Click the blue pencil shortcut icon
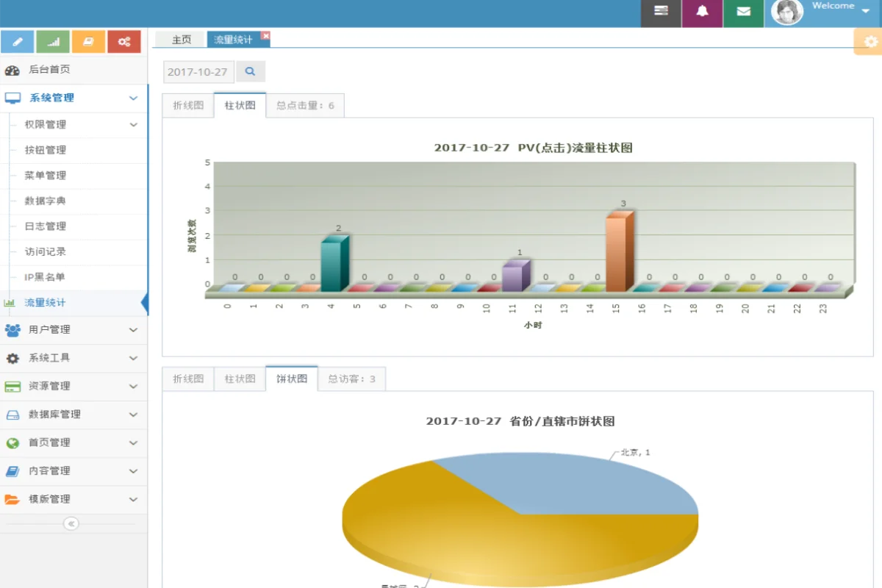The height and width of the screenshot is (588, 882). 18,42
